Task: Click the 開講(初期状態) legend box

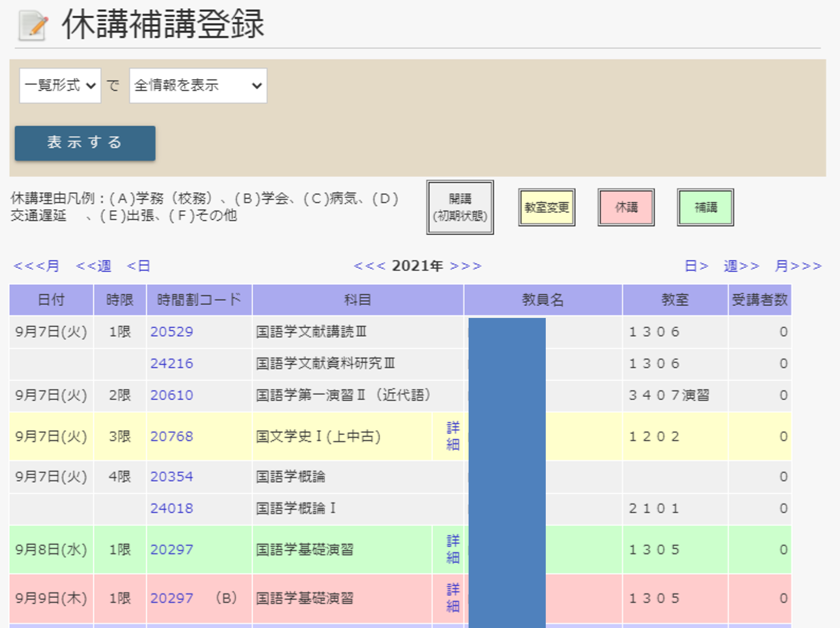Action: pos(460,207)
